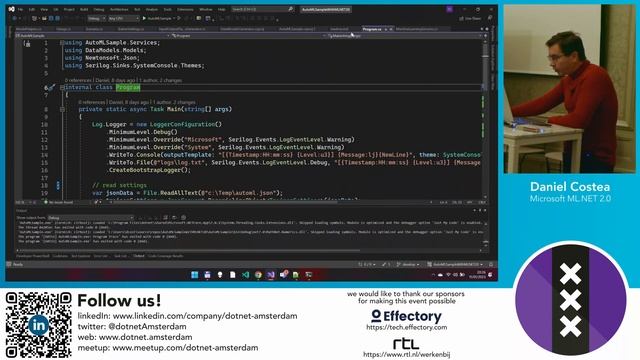Click the Save All toolbar icon
This screenshot has width=640, height=360.
click(58, 18)
